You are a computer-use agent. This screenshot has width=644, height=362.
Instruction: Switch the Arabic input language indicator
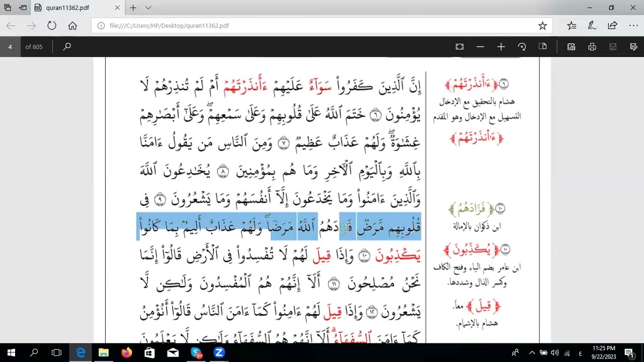[580, 353]
